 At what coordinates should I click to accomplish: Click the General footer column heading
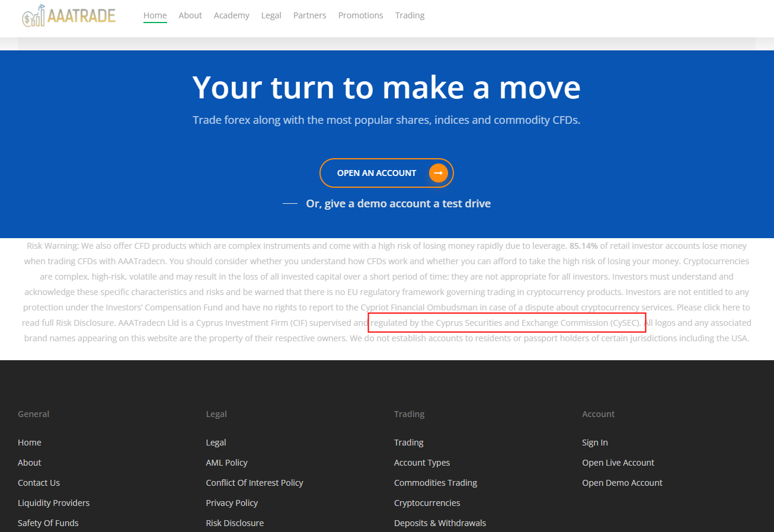[34, 414]
